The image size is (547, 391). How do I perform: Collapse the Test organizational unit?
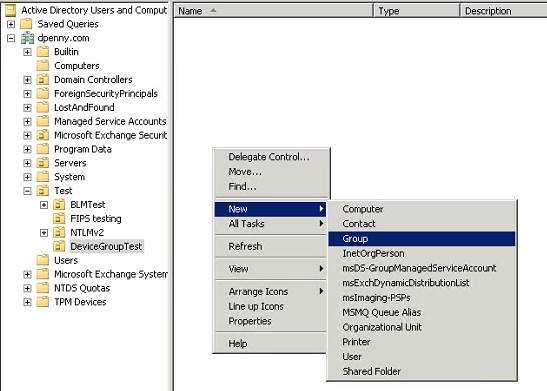coord(27,191)
